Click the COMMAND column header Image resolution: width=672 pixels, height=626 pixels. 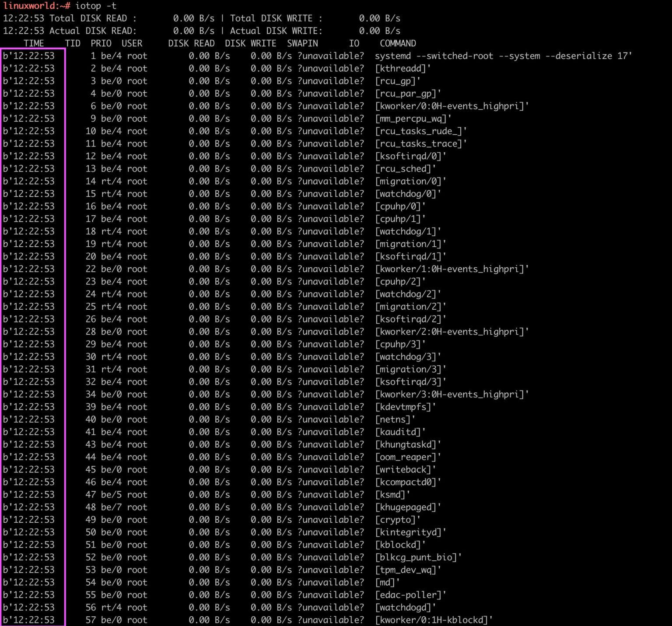pos(397,43)
